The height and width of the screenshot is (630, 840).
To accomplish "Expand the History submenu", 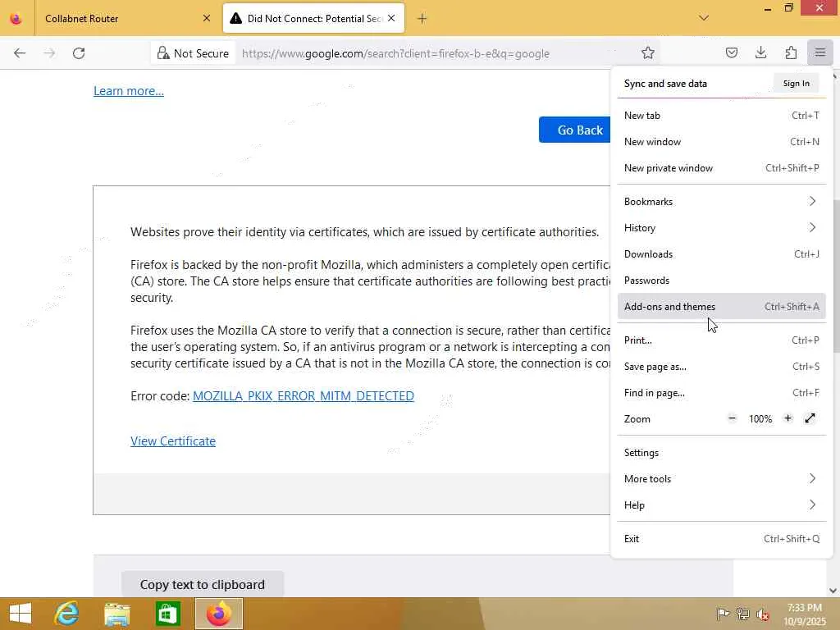I will tap(721, 228).
